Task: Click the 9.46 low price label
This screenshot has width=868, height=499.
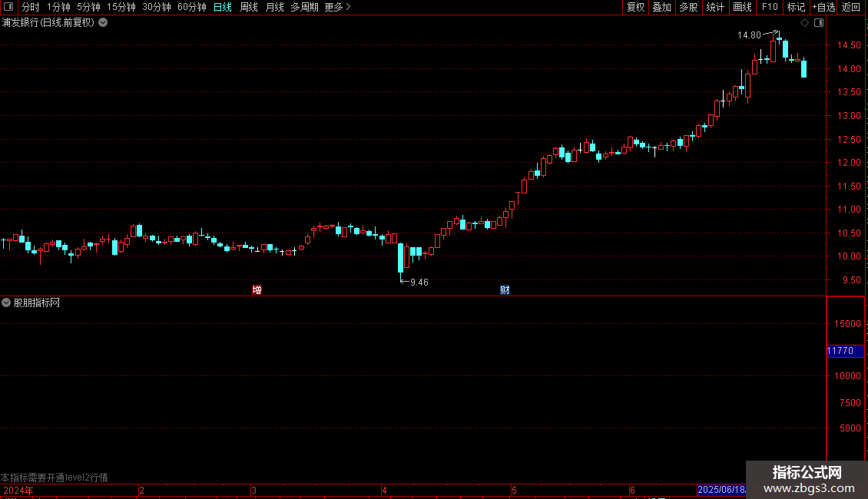Action: [x=419, y=283]
